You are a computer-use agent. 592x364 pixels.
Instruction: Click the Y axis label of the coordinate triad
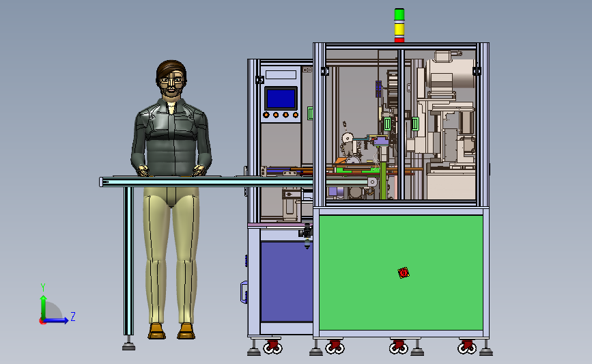(x=42, y=288)
